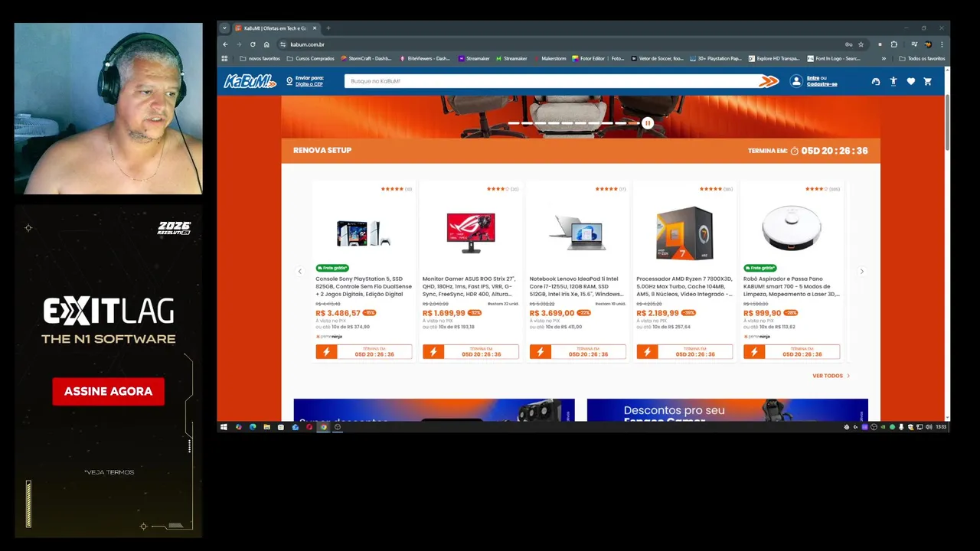Open EliteViewers bookmark
Screen dimensions: 980x551
click(425, 58)
